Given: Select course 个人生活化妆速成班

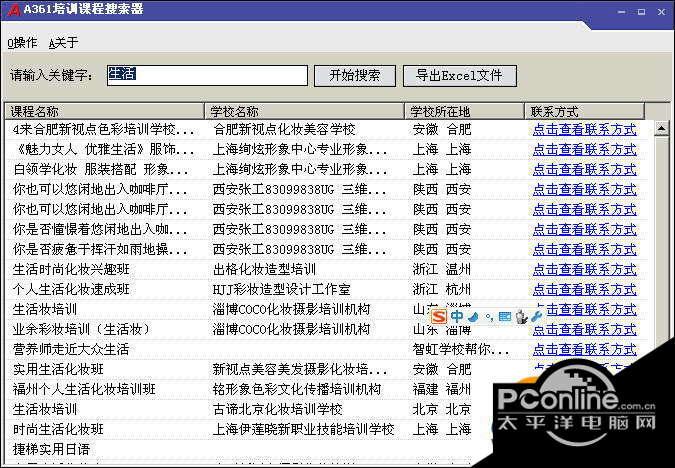Looking at the screenshot, I should 71,290.
